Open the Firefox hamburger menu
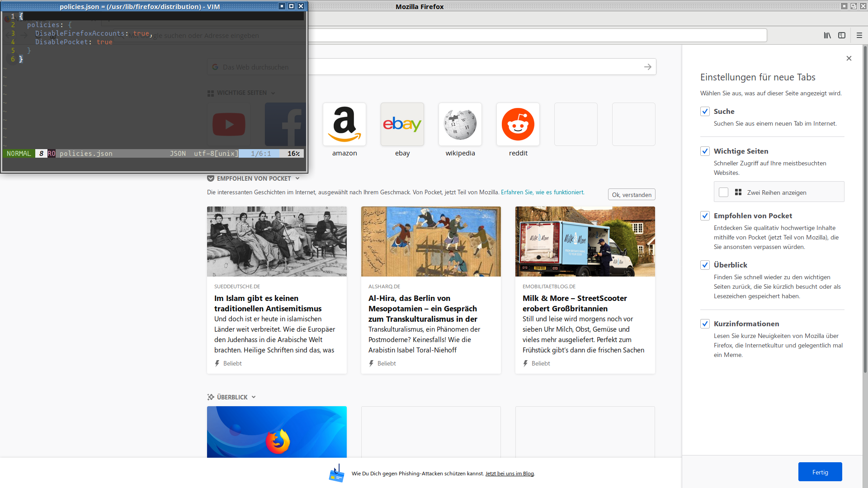The height and width of the screenshot is (488, 868). coord(859,35)
